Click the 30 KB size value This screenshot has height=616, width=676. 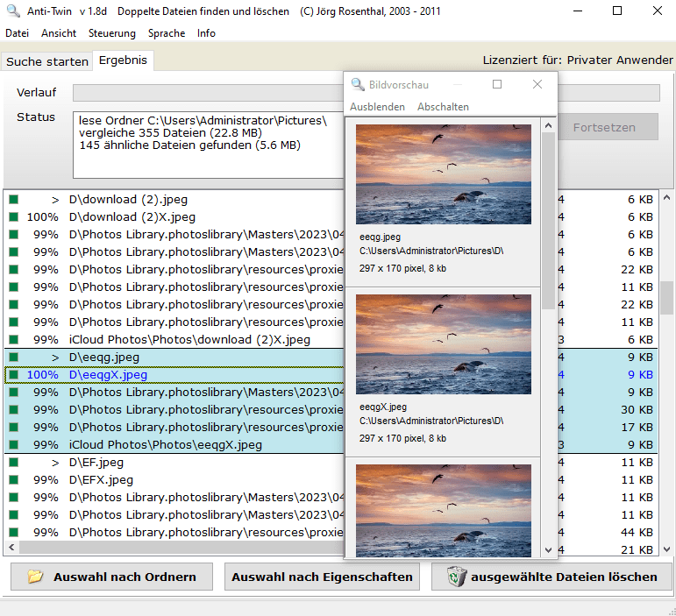click(x=637, y=410)
